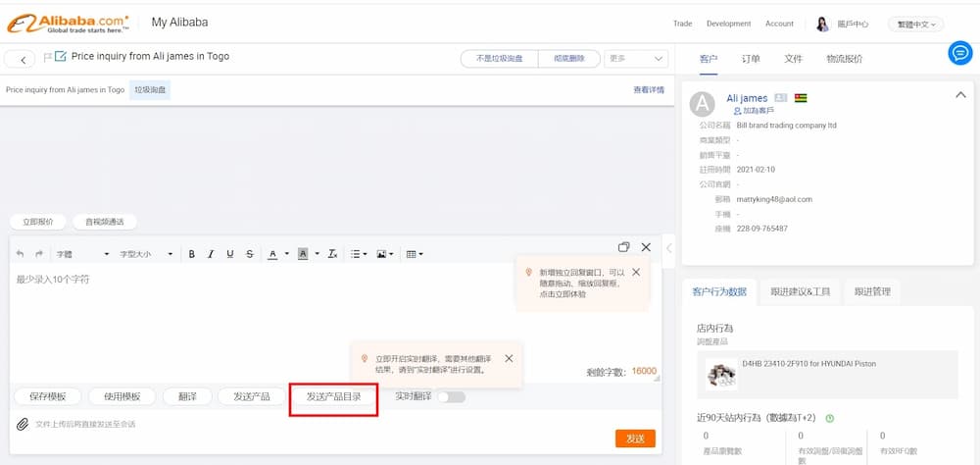The image size is (980, 465).
Task: Click the 发送产品 button
Action: pos(252,396)
